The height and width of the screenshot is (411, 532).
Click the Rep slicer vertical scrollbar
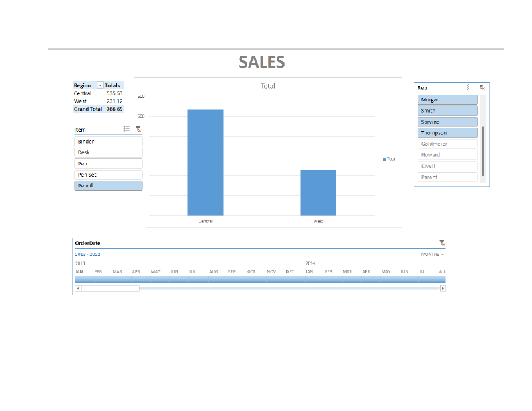[483, 151]
